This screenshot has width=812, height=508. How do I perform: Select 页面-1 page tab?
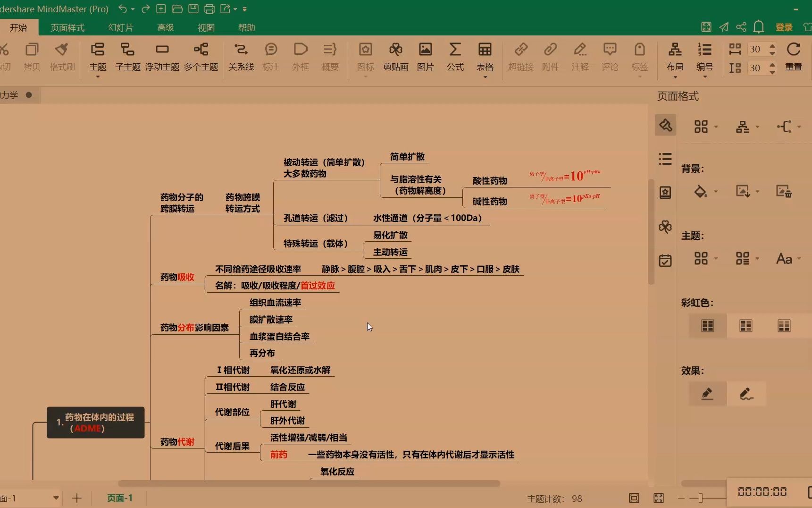click(x=120, y=498)
